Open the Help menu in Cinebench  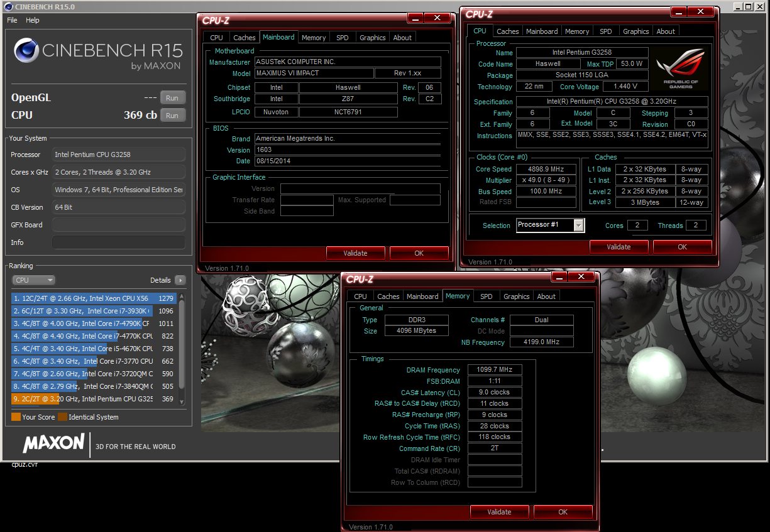33,20
